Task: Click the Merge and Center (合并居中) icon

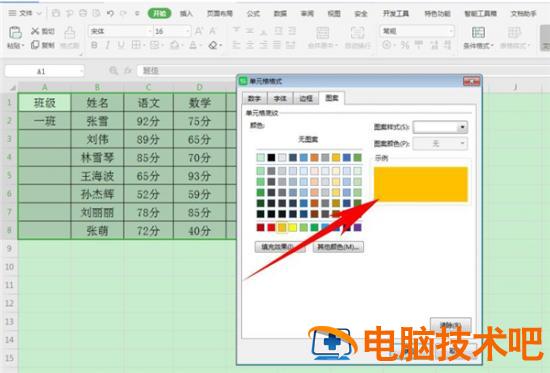Action: pyautogui.click(x=323, y=33)
